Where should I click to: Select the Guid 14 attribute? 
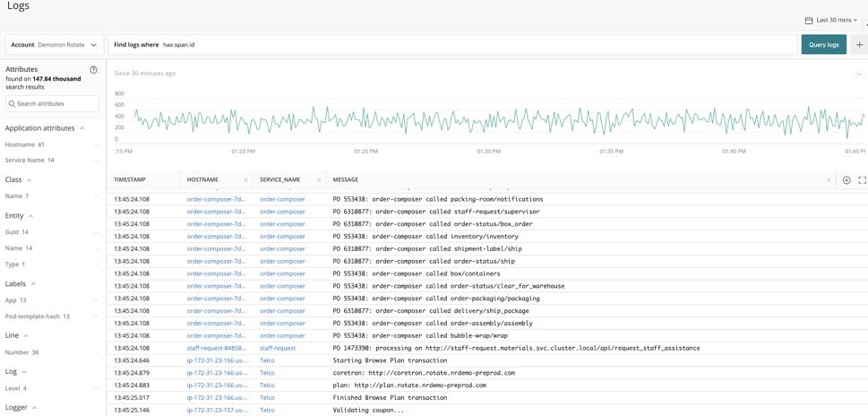[x=17, y=232]
